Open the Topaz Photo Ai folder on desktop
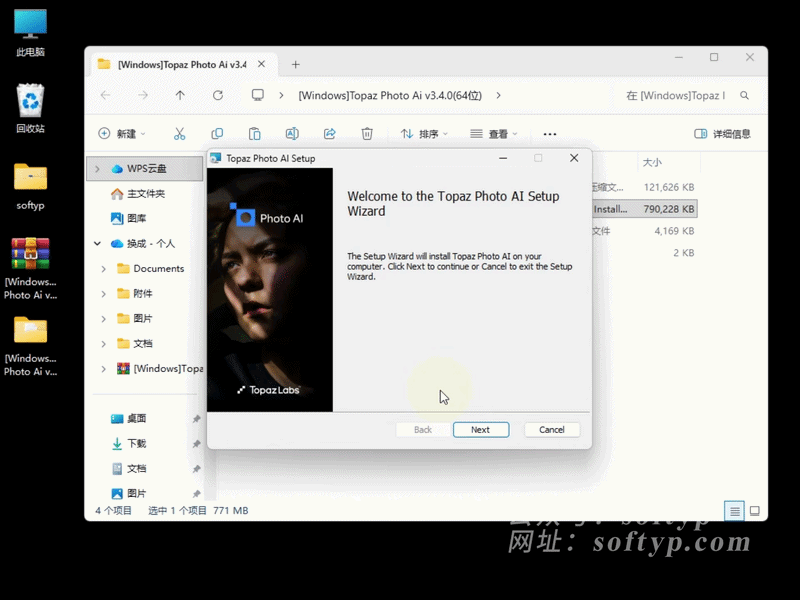Image resolution: width=800 pixels, height=600 pixels. coord(30,346)
